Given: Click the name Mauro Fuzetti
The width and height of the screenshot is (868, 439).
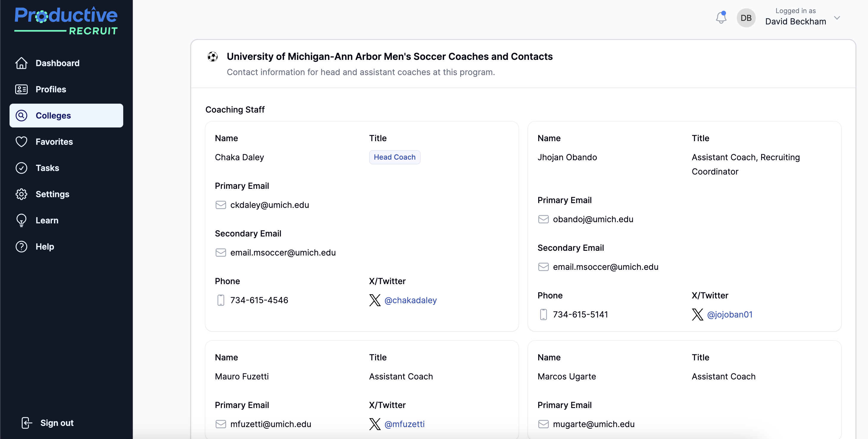Looking at the screenshot, I should [242, 376].
